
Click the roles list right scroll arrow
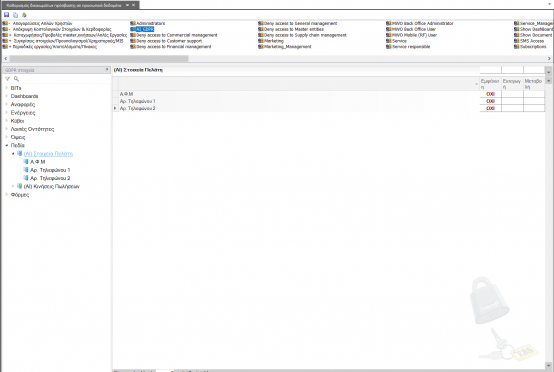pos(549,58)
